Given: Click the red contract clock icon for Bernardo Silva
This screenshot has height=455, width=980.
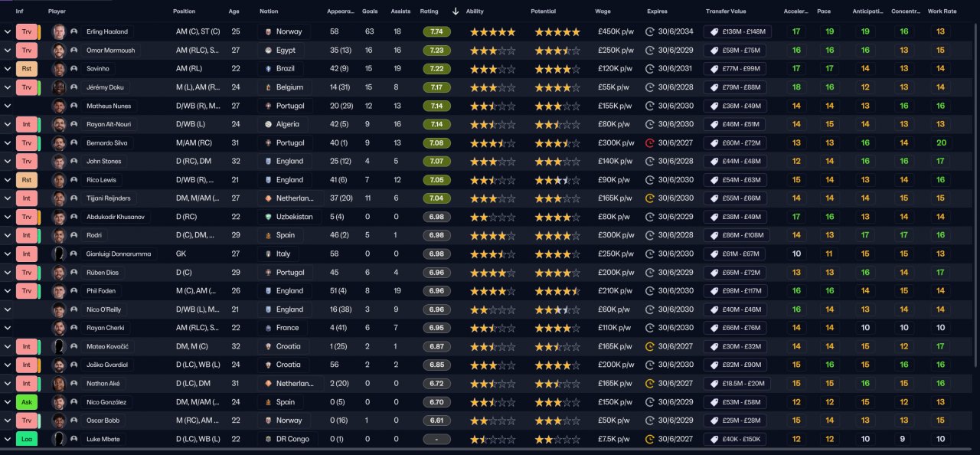Looking at the screenshot, I should coord(650,143).
